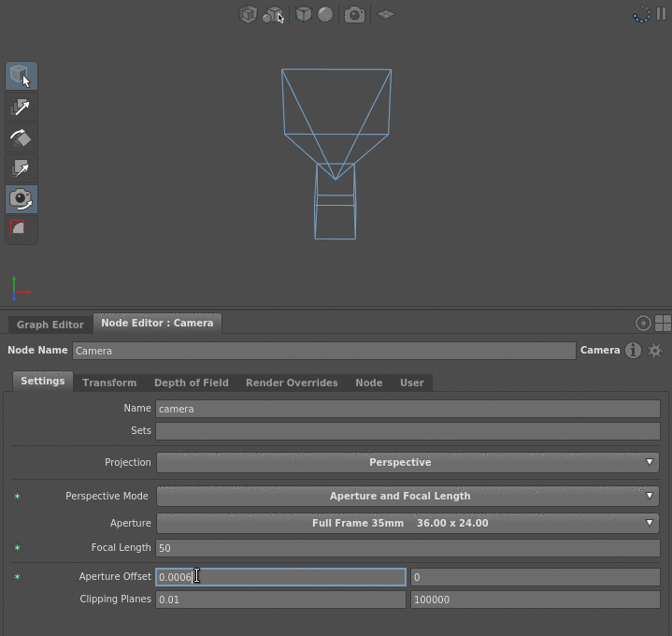The width and height of the screenshot is (672, 636).
Task: Toggle the Aperture Offset asterisk marker
Action: click(17, 577)
